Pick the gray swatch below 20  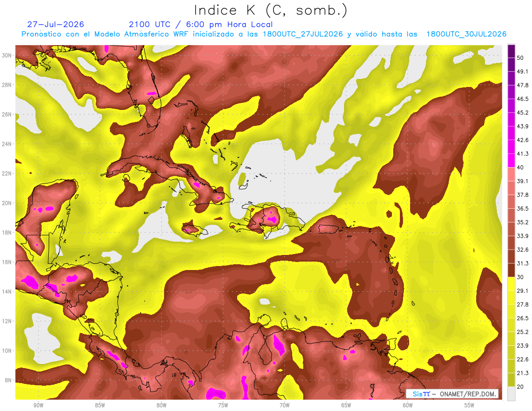coord(511,394)
